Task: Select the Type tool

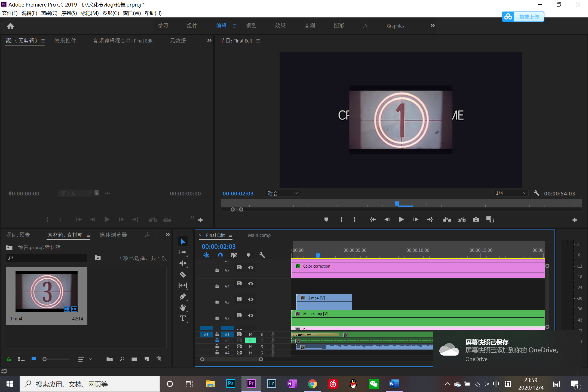Action: [183, 318]
